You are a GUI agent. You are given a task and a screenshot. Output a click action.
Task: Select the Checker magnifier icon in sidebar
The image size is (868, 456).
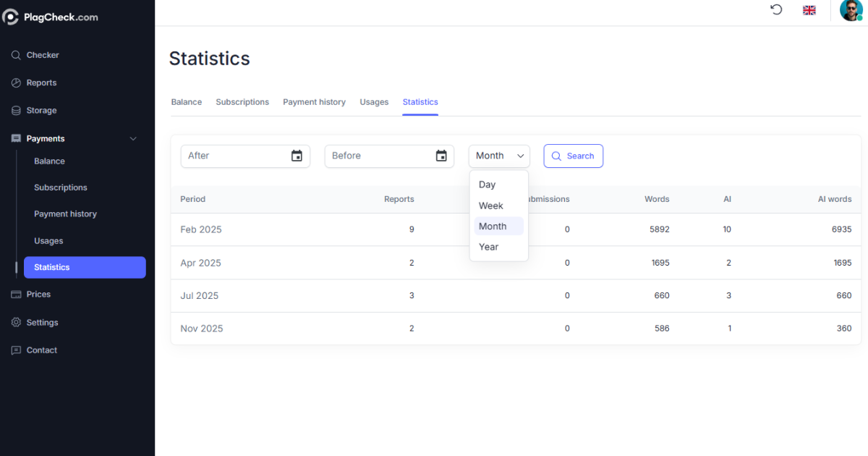point(15,54)
